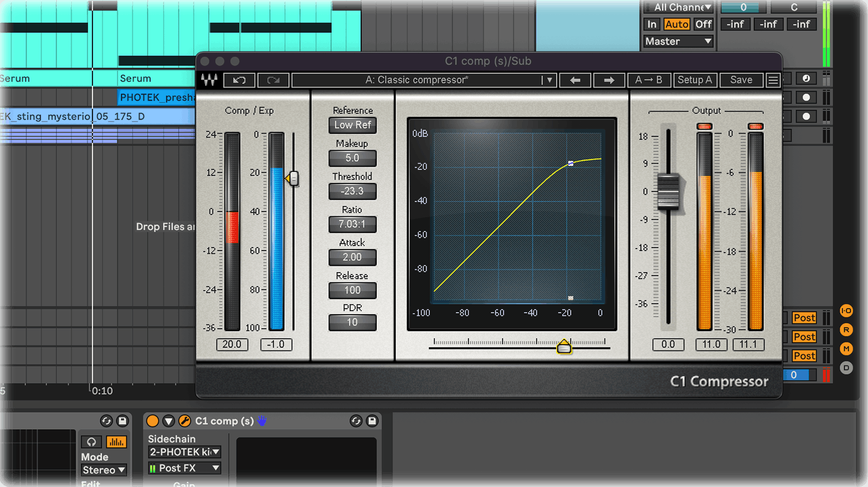Toggle the M mixer section button

click(x=846, y=349)
